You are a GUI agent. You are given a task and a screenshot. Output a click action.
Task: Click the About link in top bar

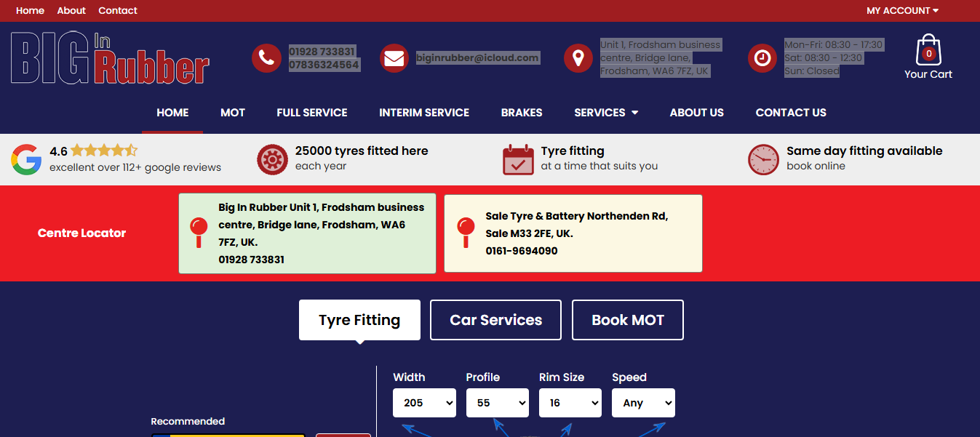[71, 10]
